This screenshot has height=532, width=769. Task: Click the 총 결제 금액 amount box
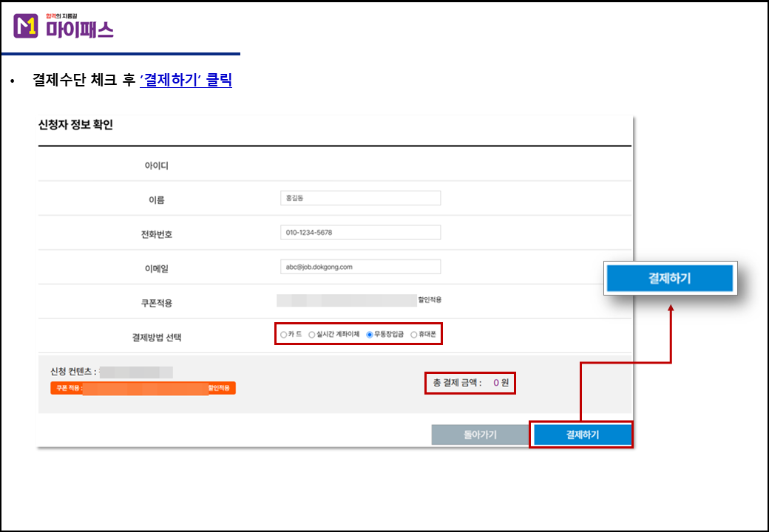point(470,383)
